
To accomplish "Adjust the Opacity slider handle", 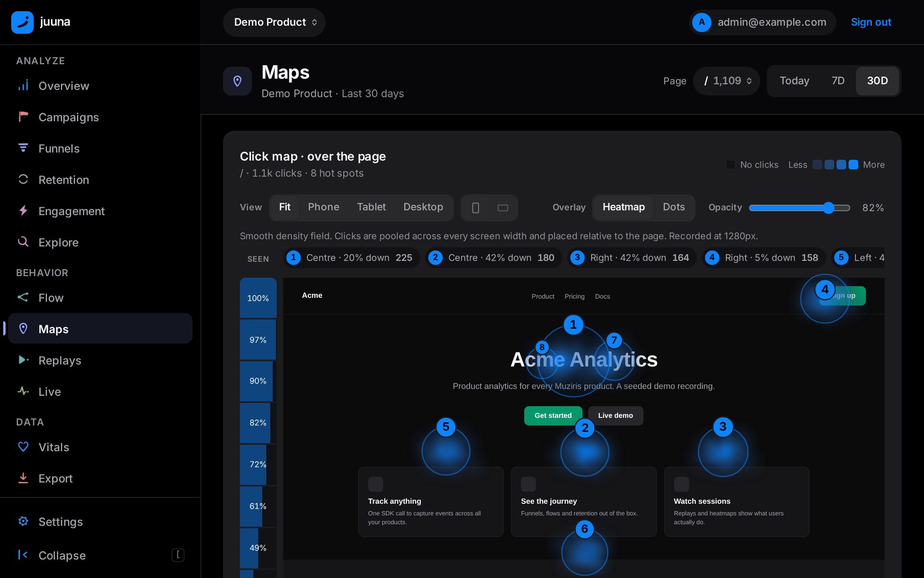I will [829, 208].
